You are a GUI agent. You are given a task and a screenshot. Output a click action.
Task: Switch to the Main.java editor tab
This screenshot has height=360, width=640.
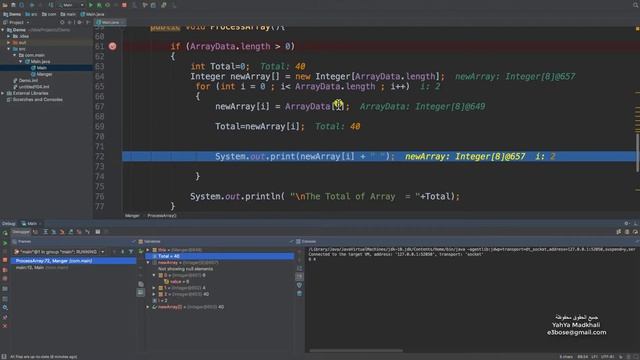coord(110,22)
